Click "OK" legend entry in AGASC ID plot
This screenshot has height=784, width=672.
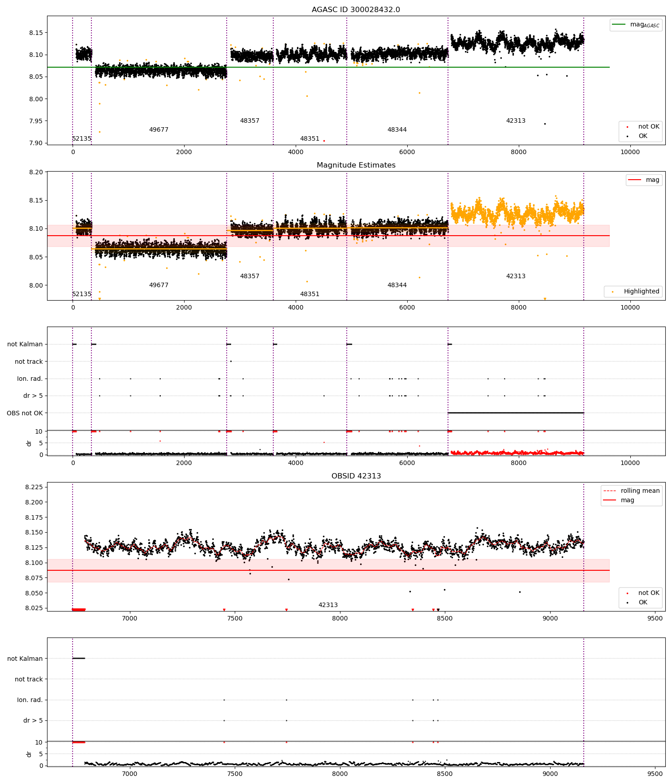641,136
